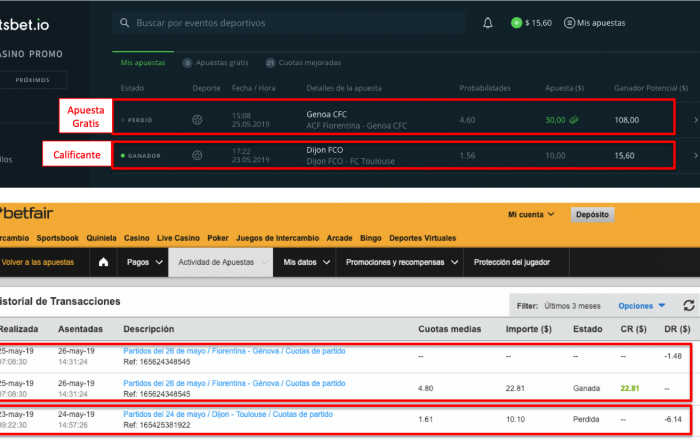
Task: Click the Buscar por eventos deportivos field
Action: (289, 23)
